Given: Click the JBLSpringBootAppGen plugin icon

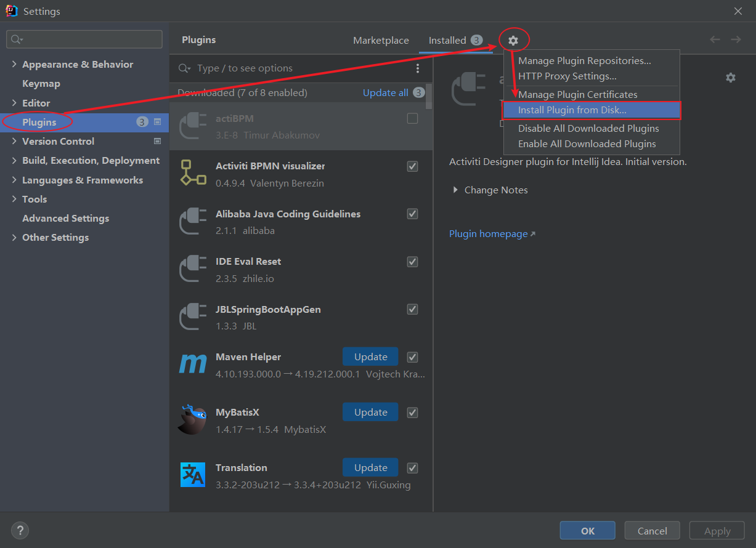Looking at the screenshot, I should pos(192,316).
